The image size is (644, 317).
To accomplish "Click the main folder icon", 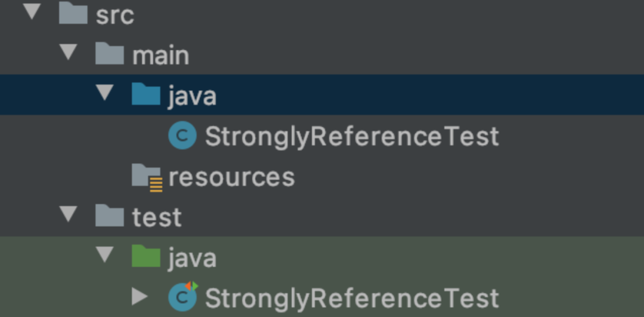I will pos(109,54).
